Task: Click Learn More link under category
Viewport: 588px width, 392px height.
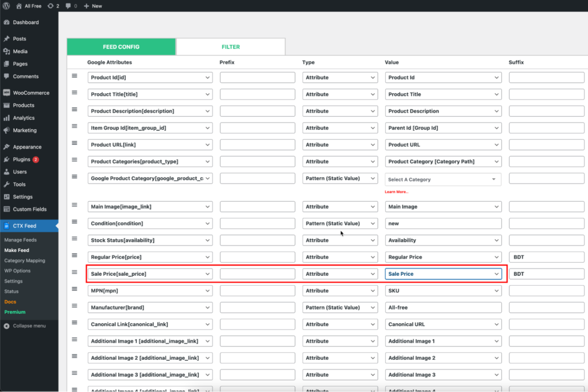Action: [x=396, y=192]
